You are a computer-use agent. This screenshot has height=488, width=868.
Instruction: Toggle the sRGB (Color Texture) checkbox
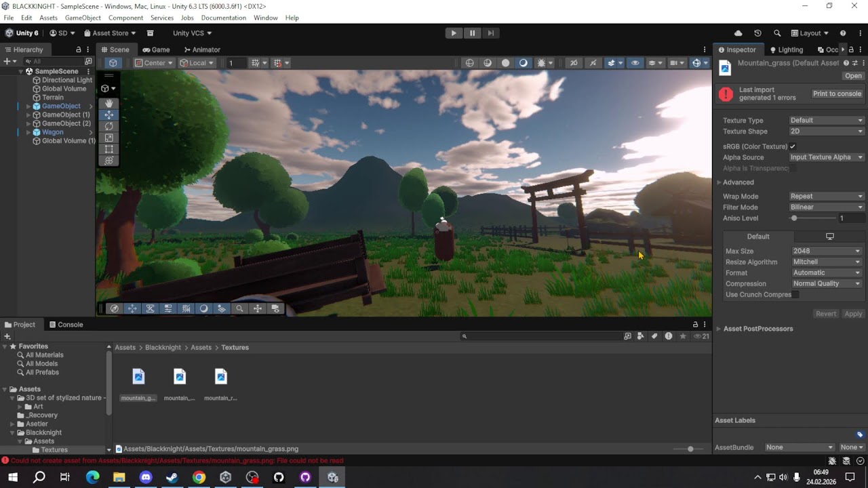[792, 146]
